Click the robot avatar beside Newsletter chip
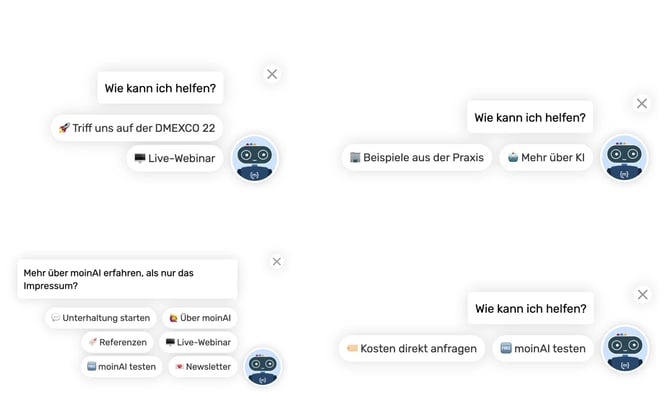Image resolution: width=670 pixels, height=405 pixels. coord(262,366)
